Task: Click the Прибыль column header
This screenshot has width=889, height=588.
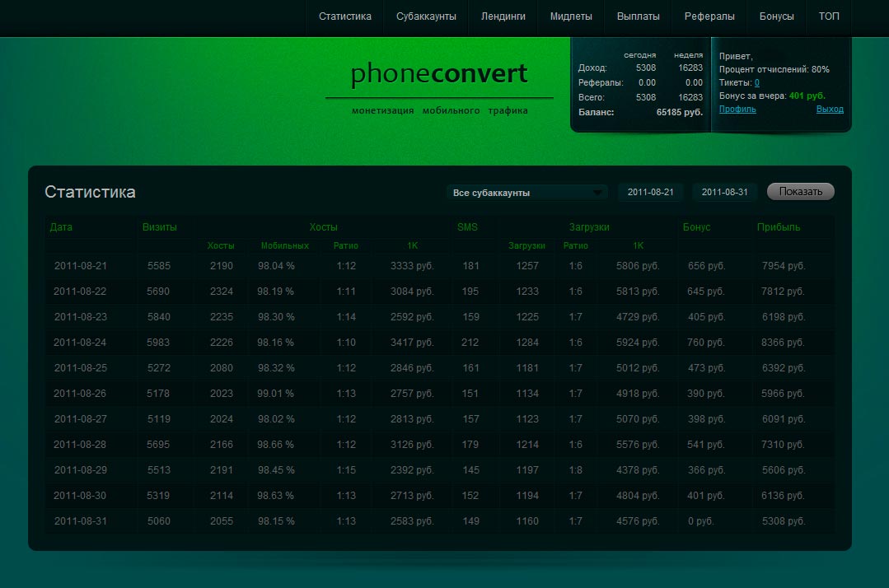Action: pos(779,227)
